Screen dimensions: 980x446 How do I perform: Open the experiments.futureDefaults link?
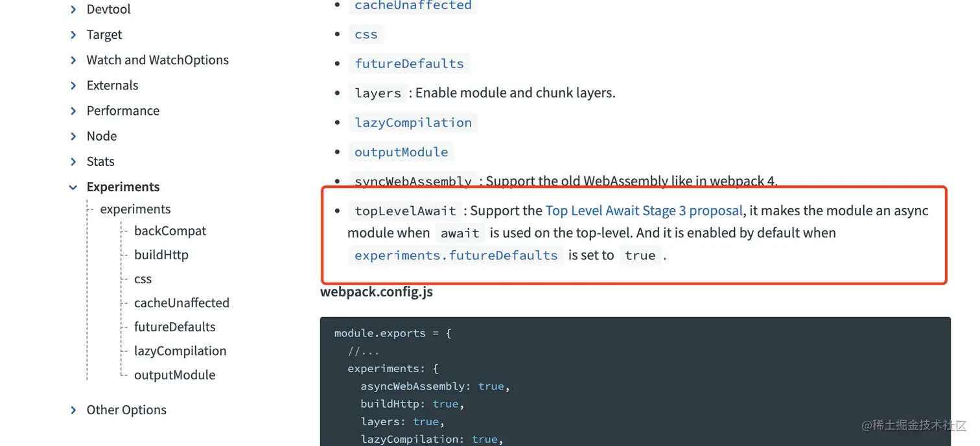[x=456, y=255]
